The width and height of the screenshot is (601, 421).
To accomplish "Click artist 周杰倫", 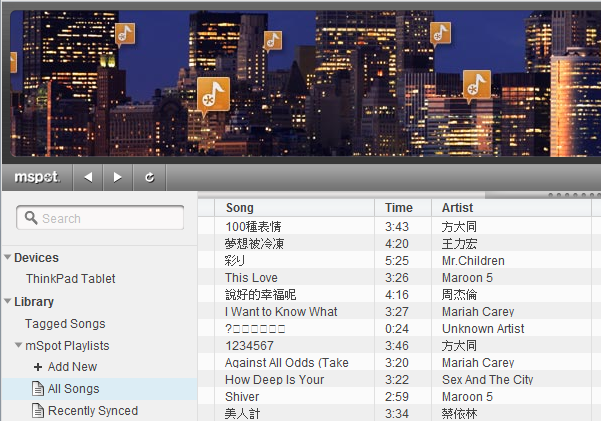I will (459, 294).
